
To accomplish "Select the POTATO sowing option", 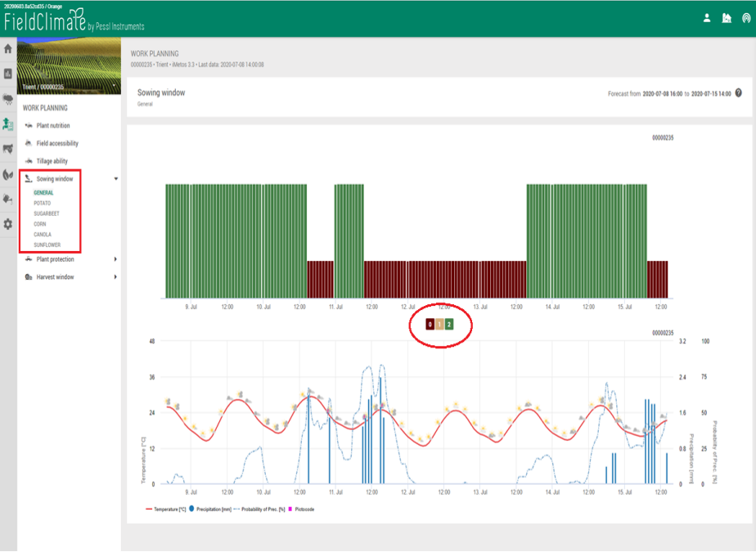I will (42, 204).
